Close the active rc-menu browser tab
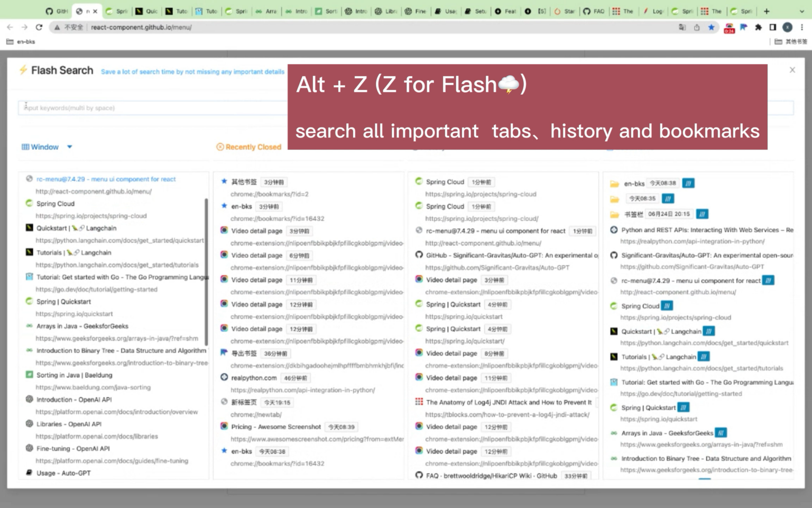 point(95,11)
